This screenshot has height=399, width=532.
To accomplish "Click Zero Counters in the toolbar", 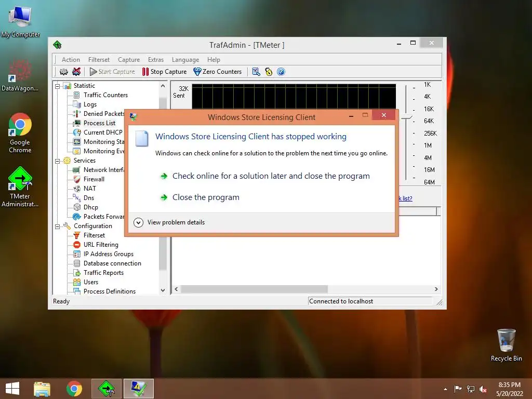I will (x=218, y=72).
